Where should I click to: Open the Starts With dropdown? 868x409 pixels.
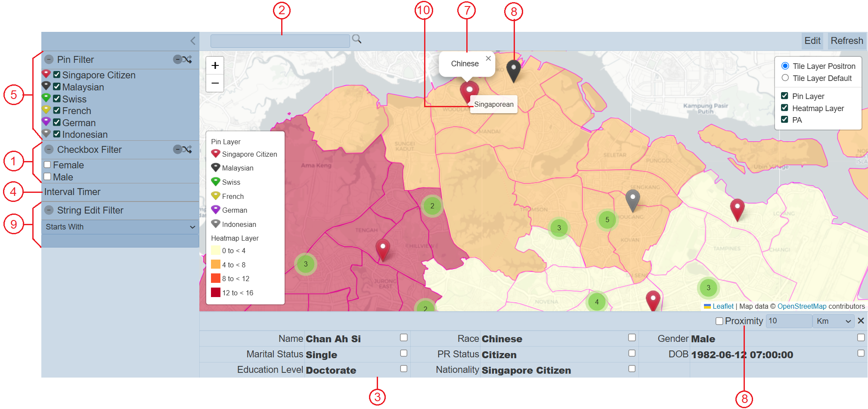120,227
